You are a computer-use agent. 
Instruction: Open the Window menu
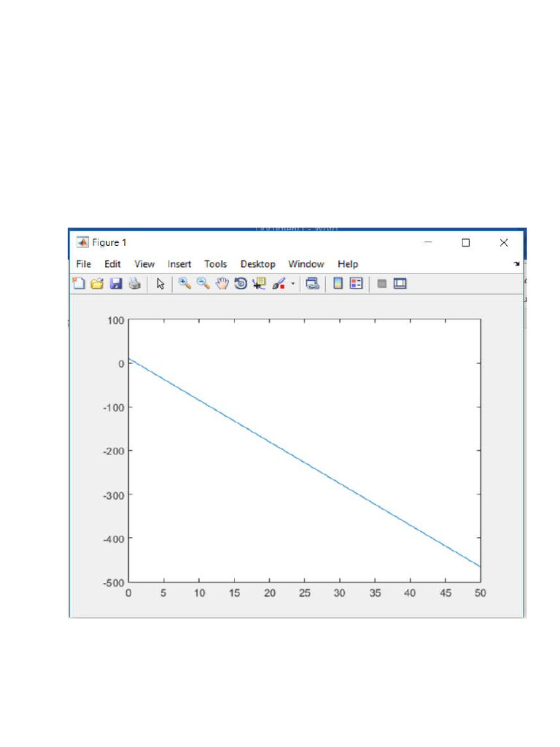pyautogui.click(x=306, y=264)
